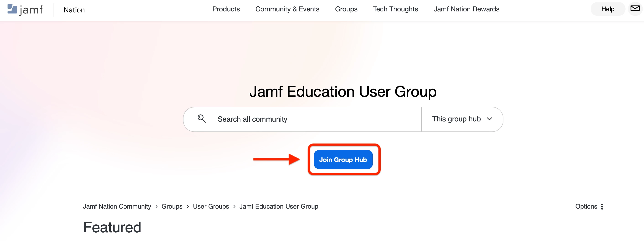Image resolution: width=644 pixels, height=241 pixels.
Task: Open the Options three-dot menu icon
Action: click(602, 207)
